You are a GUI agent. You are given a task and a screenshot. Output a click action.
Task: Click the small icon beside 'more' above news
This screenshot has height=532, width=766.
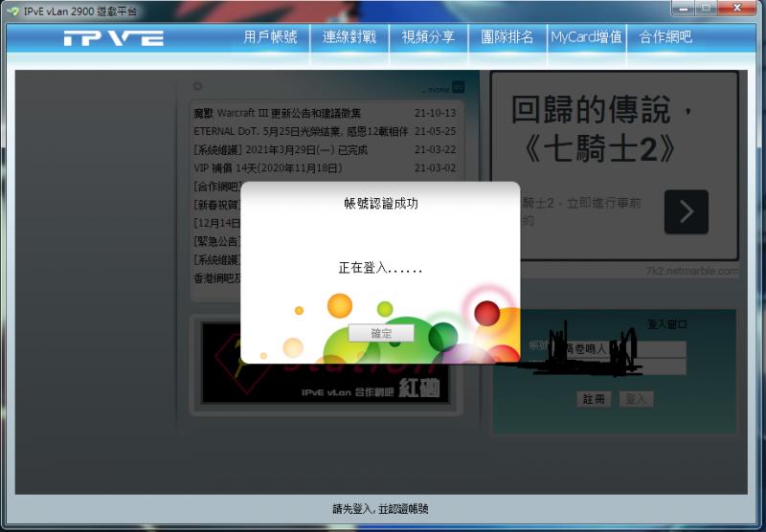458,87
